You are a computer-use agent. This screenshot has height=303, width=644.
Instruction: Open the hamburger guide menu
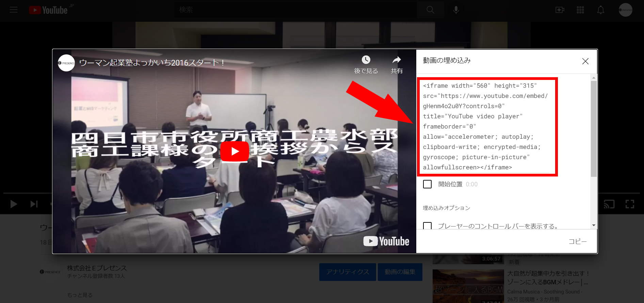tap(14, 10)
